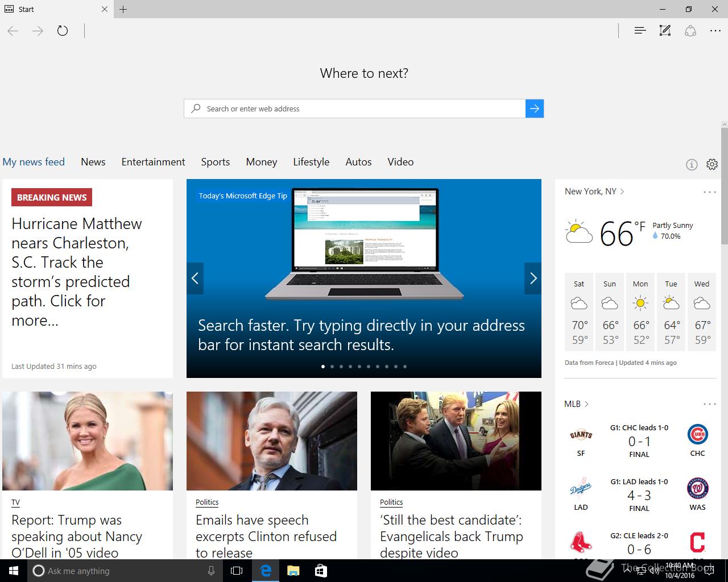Click the Cortana Ask me anything box
Screen dimensions: 728x582
[125, 571]
